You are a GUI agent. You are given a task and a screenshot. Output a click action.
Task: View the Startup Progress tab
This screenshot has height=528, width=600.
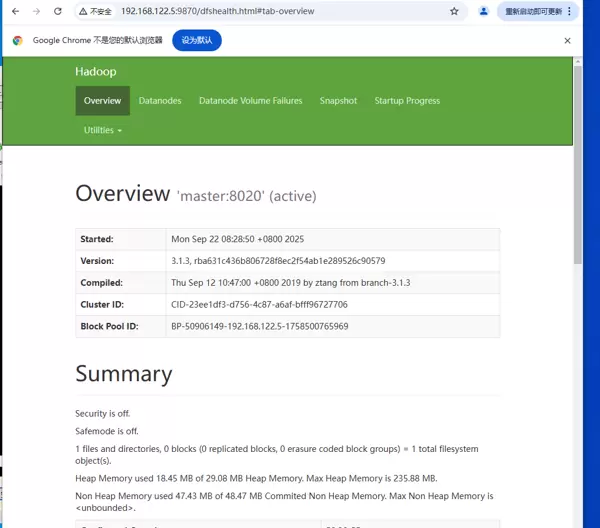(407, 101)
